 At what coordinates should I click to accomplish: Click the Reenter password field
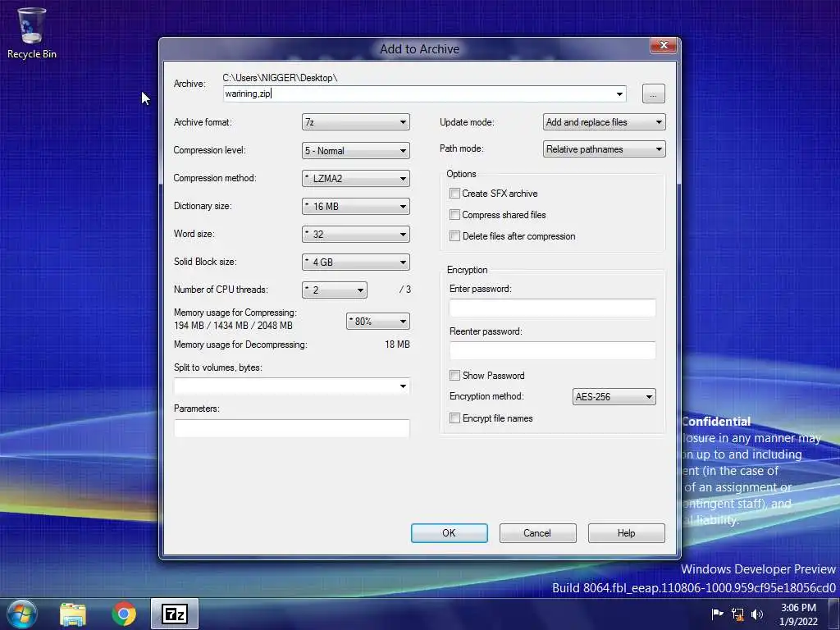pos(552,350)
